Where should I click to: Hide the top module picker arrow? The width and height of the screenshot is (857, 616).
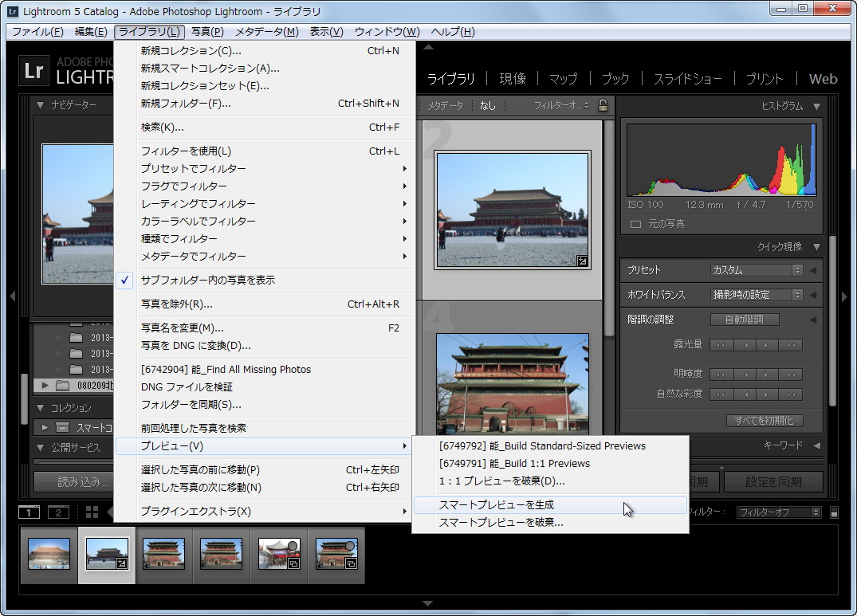[429, 48]
